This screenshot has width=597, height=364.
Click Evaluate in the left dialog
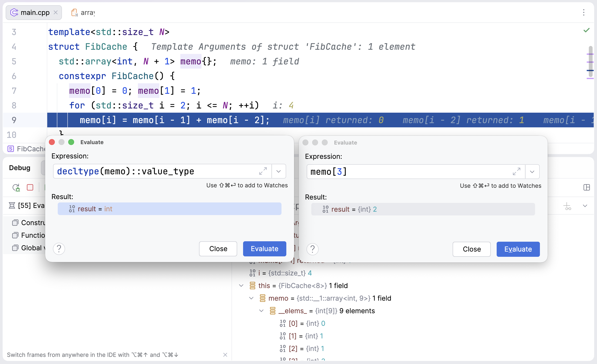click(264, 249)
